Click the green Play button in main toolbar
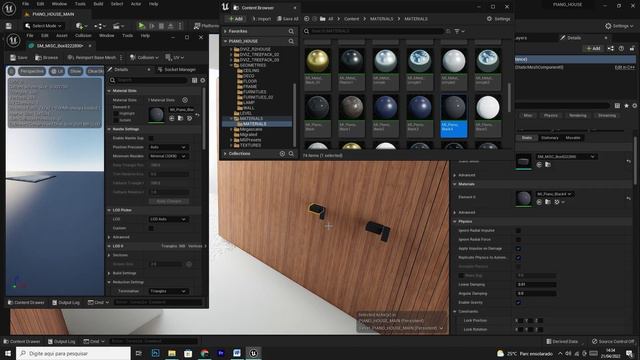 tap(141, 26)
